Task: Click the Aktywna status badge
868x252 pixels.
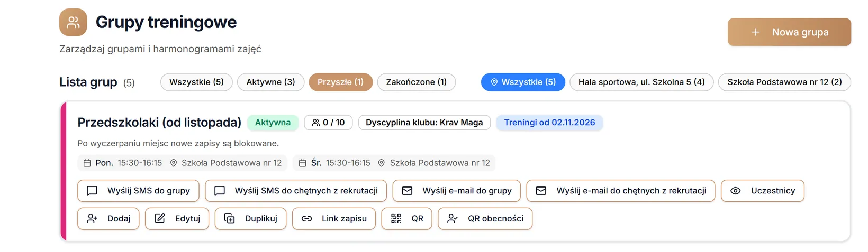Action: pos(273,123)
